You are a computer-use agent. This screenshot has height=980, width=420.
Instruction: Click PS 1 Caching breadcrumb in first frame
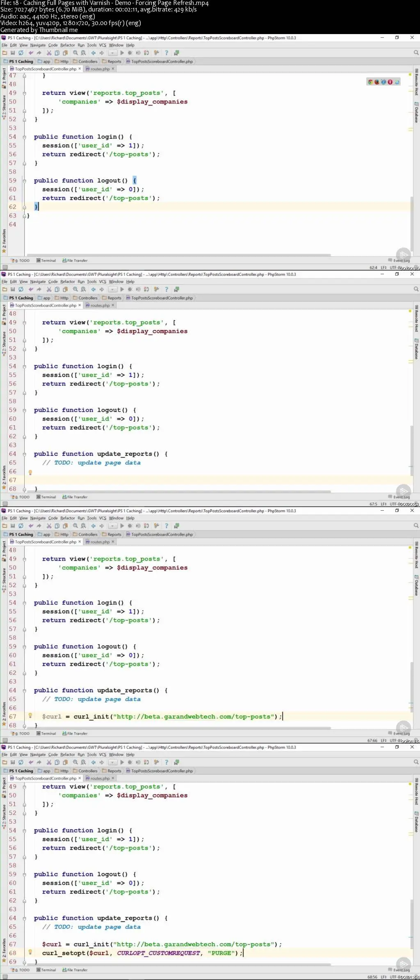pyautogui.click(x=18, y=62)
